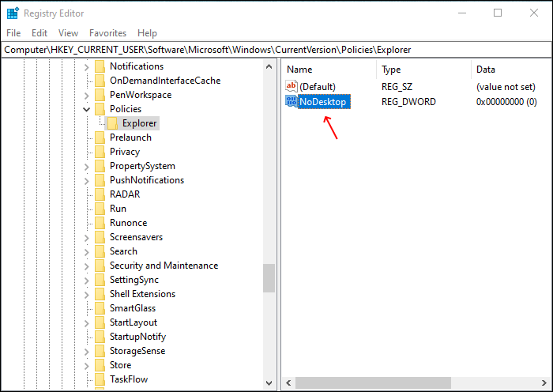Click the registry path address bar
Image resolution: width=553 pixels, height=392 pixels.
point(276,50)
